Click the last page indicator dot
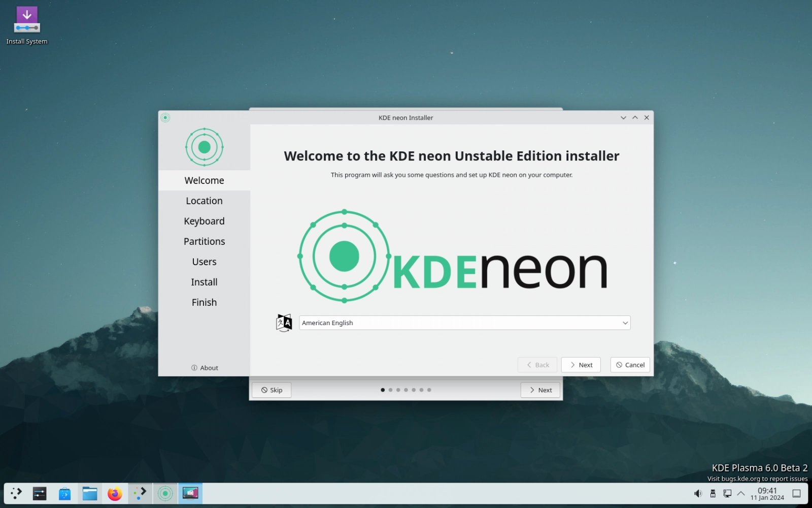The width and height of the screenshot is (812, 508). pos(429,390)
